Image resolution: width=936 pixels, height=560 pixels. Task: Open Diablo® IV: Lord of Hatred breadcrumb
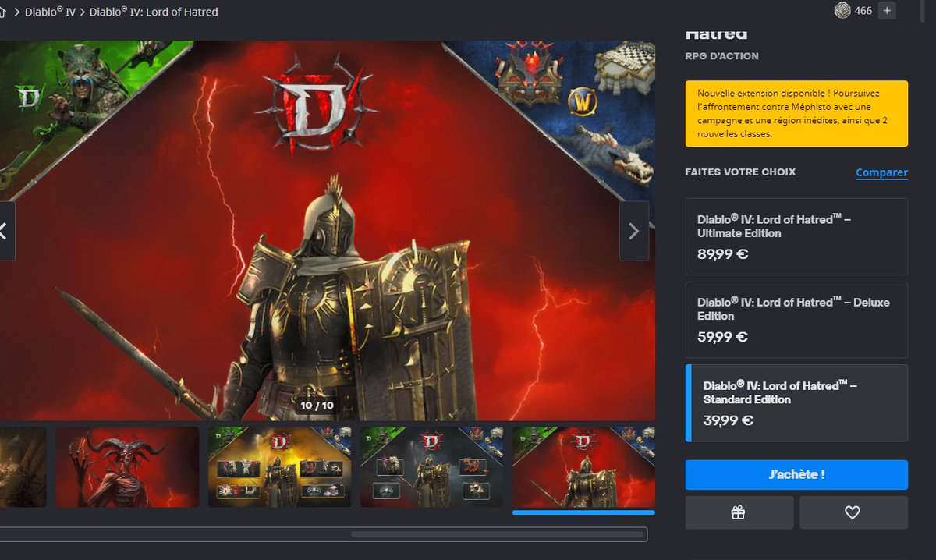coord(154,12)
